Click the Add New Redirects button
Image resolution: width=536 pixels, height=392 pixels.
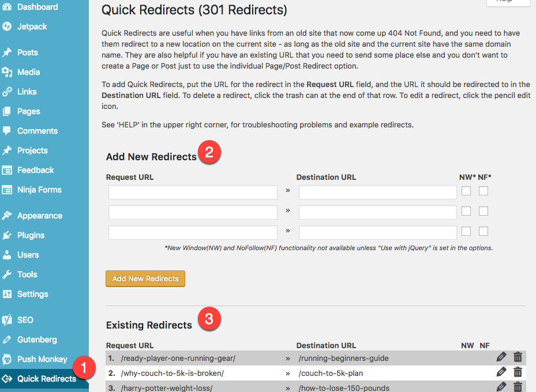(x=145, y=278)
